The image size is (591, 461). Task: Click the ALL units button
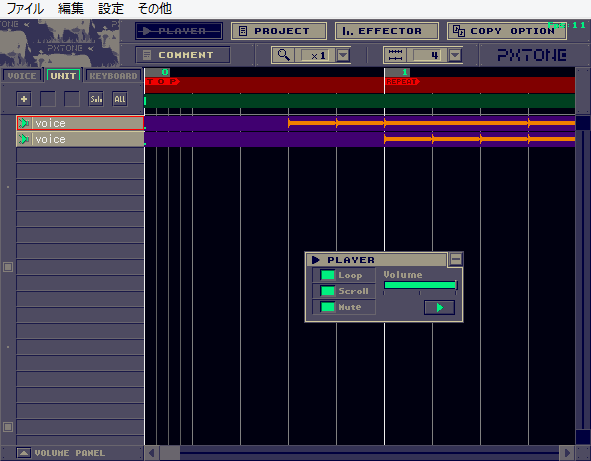(120, 99)
